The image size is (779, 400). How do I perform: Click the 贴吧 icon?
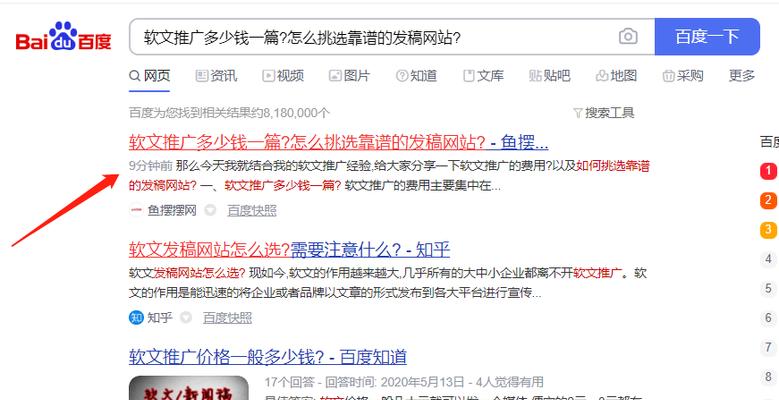535,76
